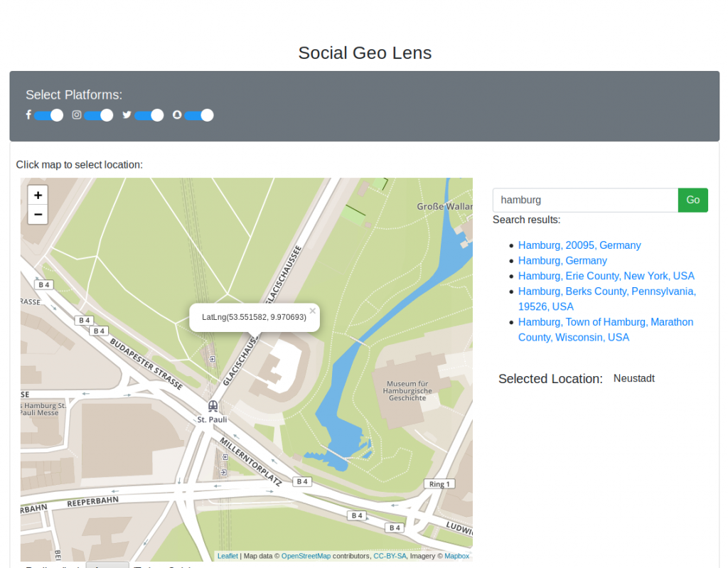728x568 pixels.
Task: Click the Facebook icon
Action: click(28, 114)
